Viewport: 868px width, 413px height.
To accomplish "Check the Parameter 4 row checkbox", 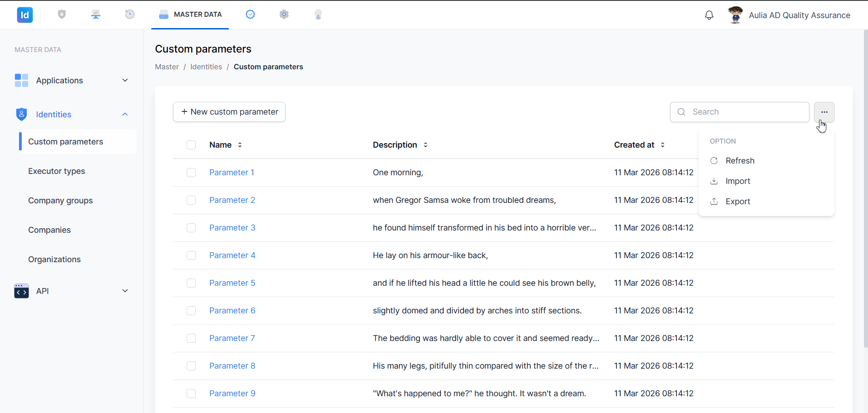I will (191, 255).
